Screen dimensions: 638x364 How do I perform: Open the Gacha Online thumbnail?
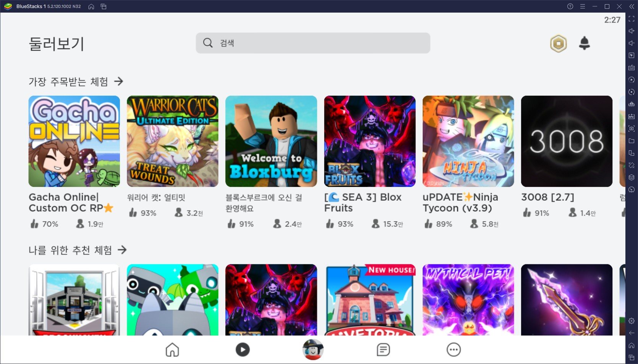coord(74,141)
